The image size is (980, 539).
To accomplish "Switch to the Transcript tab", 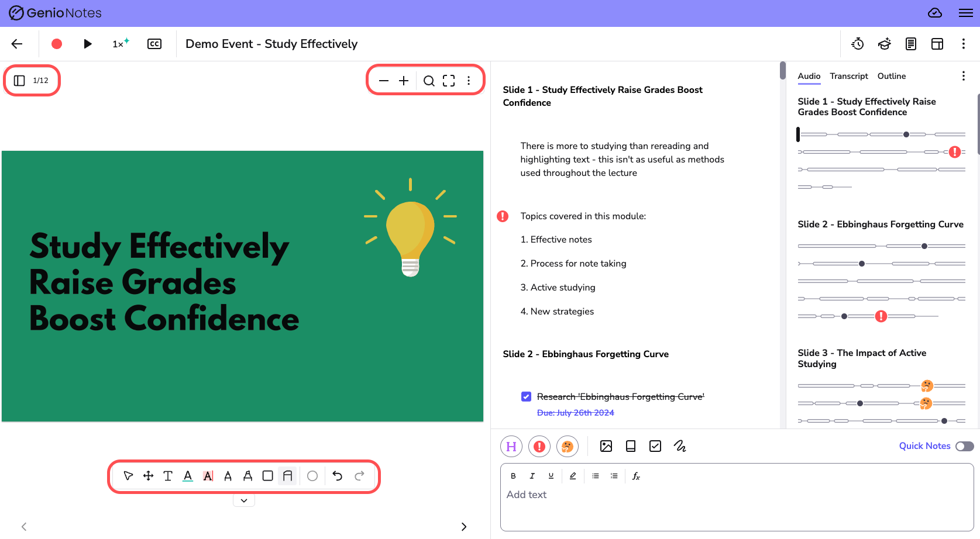I will coord(849,76).
